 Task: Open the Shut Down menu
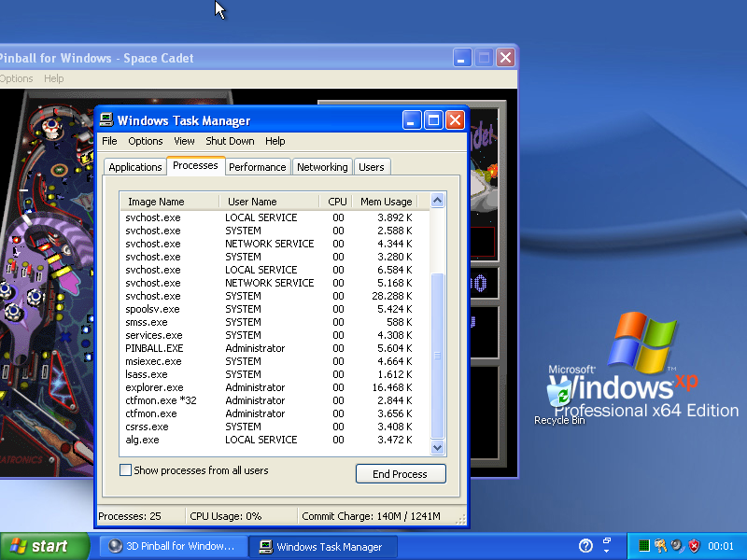coord(230,141)
